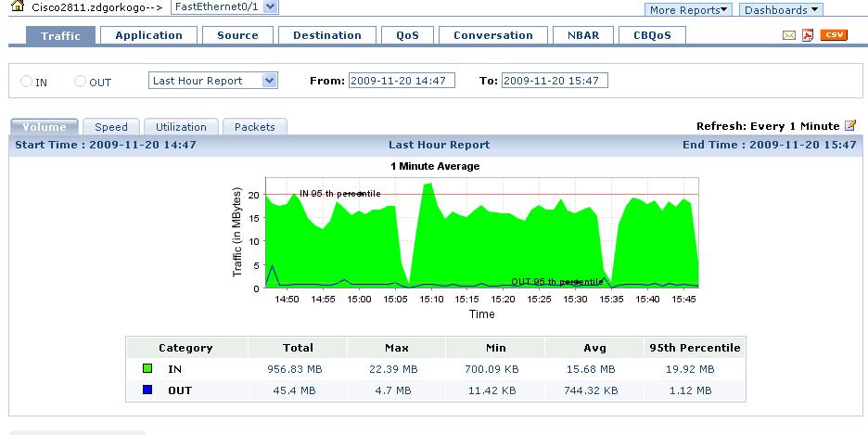Click the Min column header
This screenshot has height=435, width=868.
click(x=495, y=348)
